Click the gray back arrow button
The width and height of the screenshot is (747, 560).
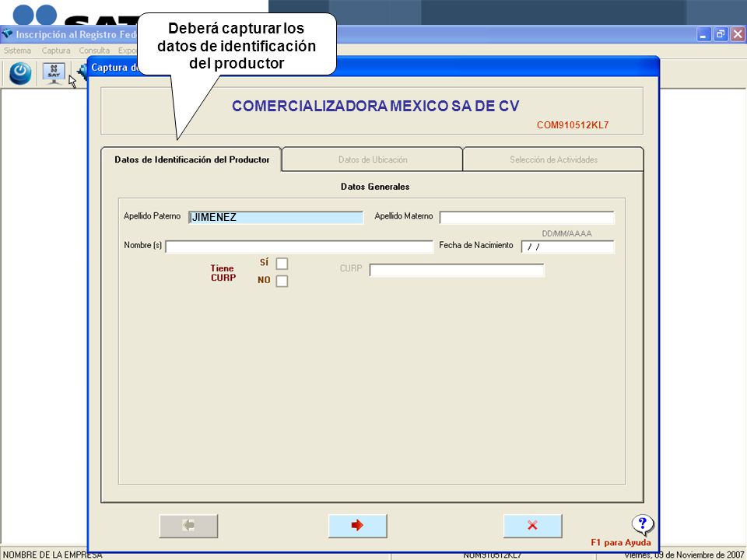pyautogui.click(x=188, y=526)
